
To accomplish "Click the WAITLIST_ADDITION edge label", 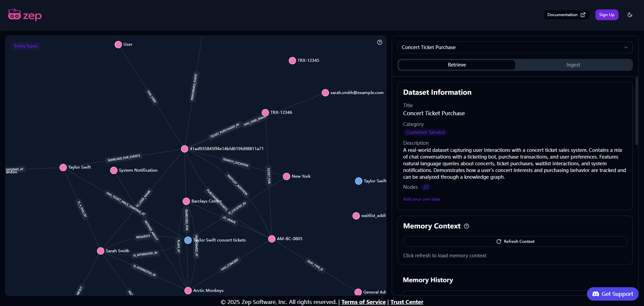I will (237, 184).
